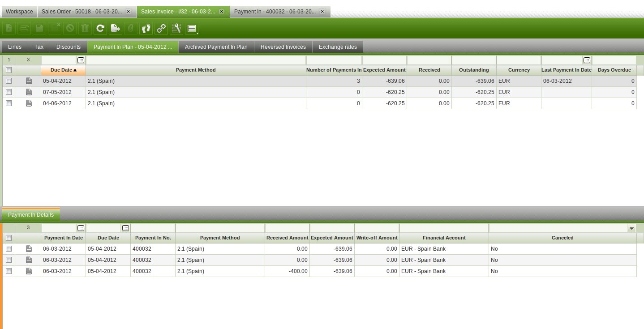This screenshot has width=644, height=329.
Task: Click the Payment In Details section header
Action: 31,215
